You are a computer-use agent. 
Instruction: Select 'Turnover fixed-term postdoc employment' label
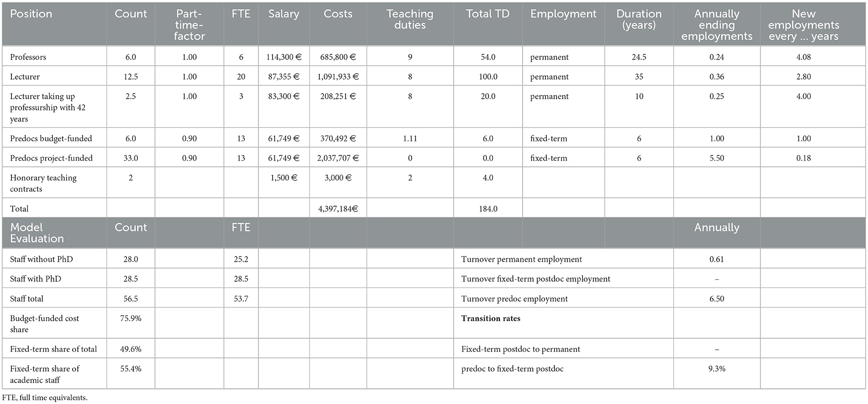click(x=536, y=279)
